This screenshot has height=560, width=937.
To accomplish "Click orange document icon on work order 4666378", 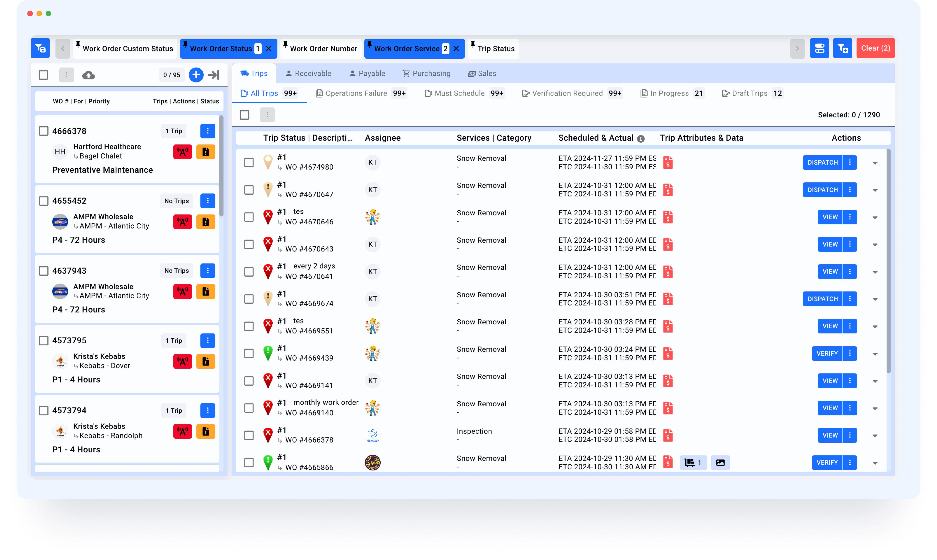I will pyautogui.click(x=206, y=152).
